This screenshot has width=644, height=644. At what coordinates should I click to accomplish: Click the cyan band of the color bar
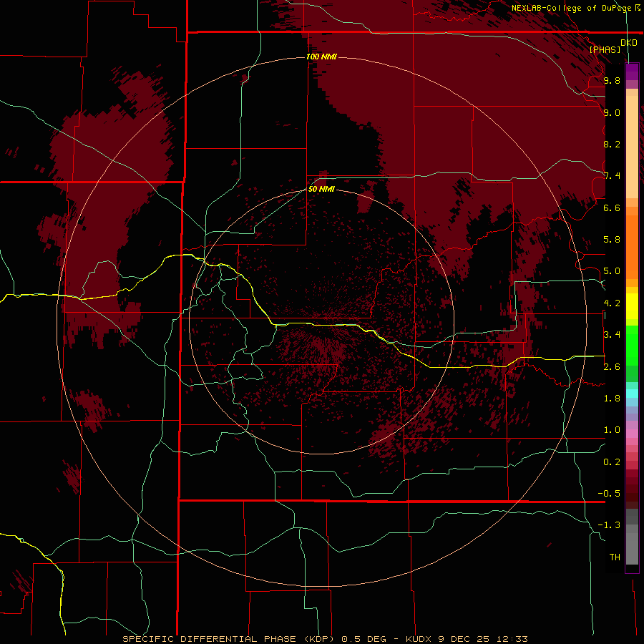click(632, 394)
